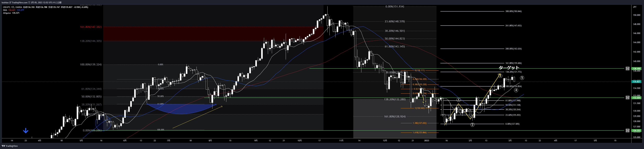Click the W marker beside 138.490
Viewport: 644px width, 149px height.
[x=628, y=68]
